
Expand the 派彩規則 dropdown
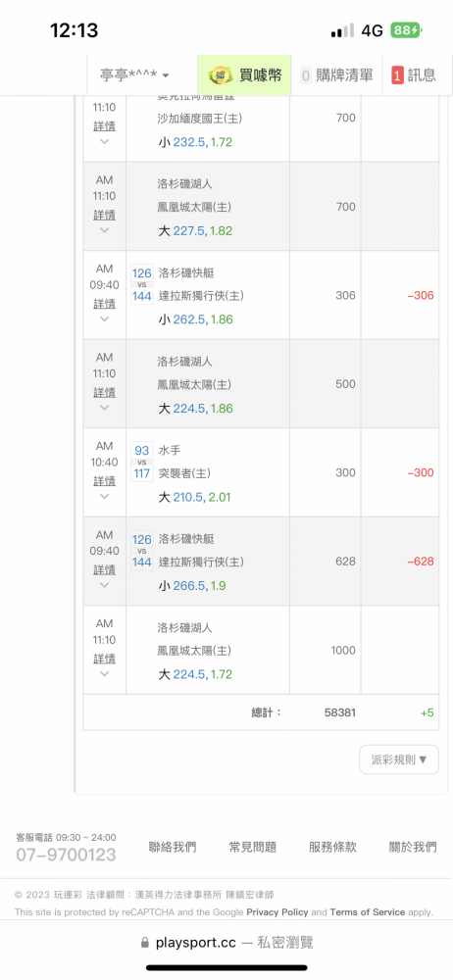pos(399,759)
